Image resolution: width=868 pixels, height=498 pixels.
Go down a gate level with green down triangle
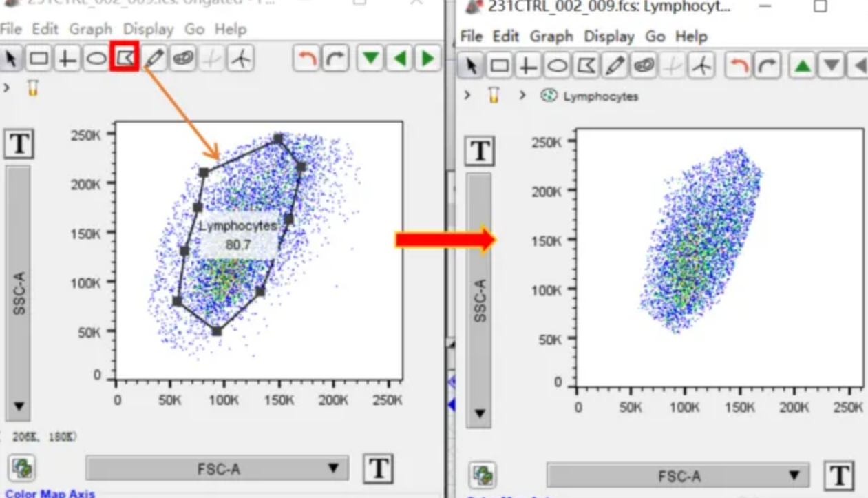371,59
